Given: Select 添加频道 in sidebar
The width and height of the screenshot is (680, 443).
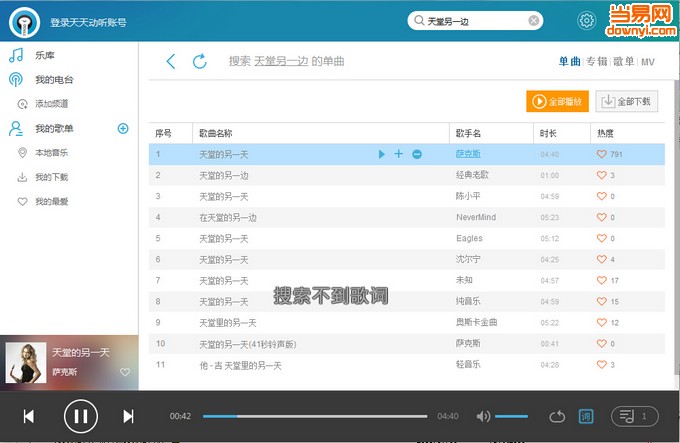Looking at the screenshot, I should click(x=52, y=104).
